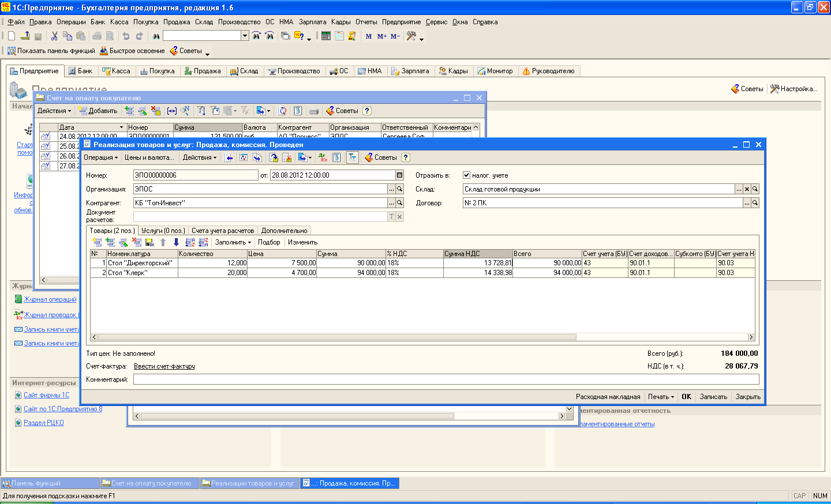This screenshot has height=504, width=831.
Task: Open the 'Журнал операций' link
Action: (x=50, y=299)
